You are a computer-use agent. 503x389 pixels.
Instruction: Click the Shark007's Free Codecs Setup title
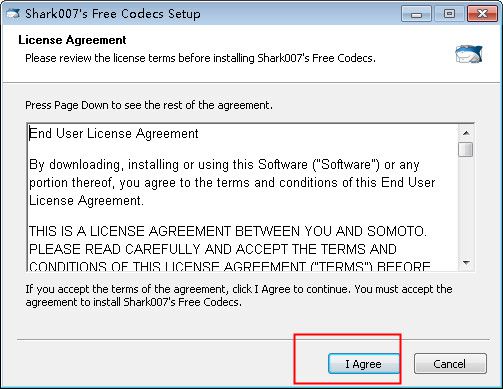113,14
